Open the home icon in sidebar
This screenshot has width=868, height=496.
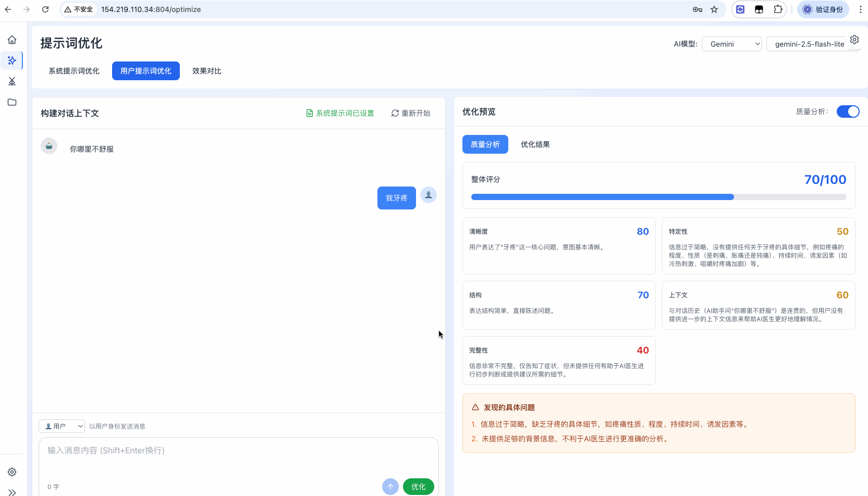click(12, 40)
